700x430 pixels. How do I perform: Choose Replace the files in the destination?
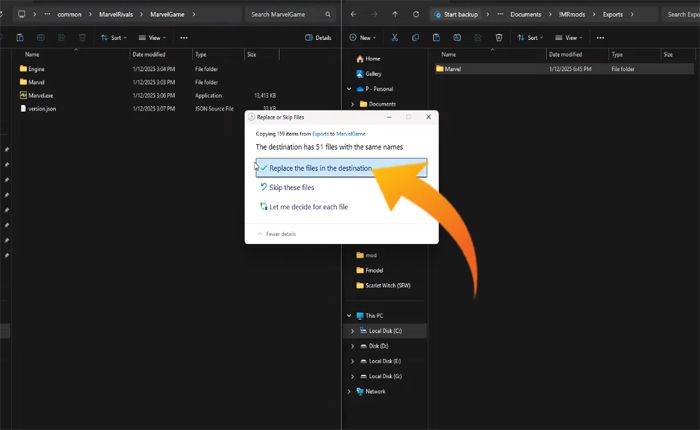(x=320, y=168)
